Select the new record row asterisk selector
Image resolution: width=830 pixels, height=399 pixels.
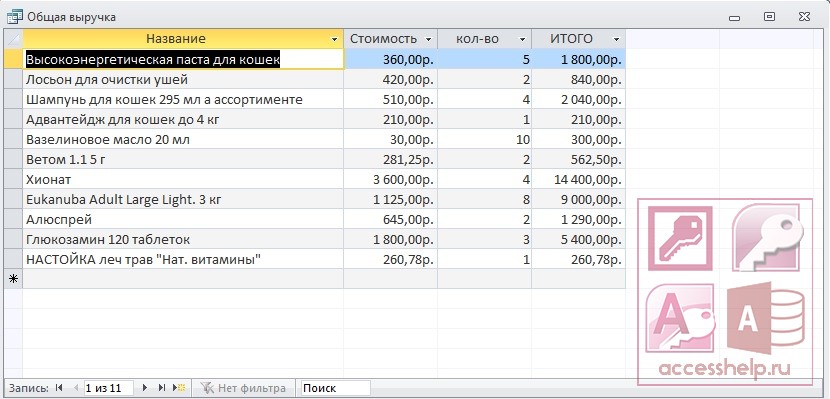click(13, 279)
